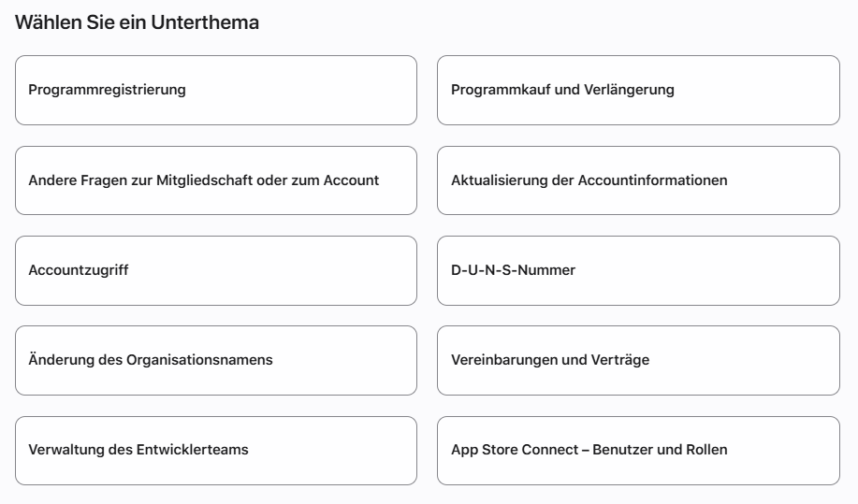Pick the subtopic about program registration
Screen dimensions: 858x504
[x=216, y=90]
